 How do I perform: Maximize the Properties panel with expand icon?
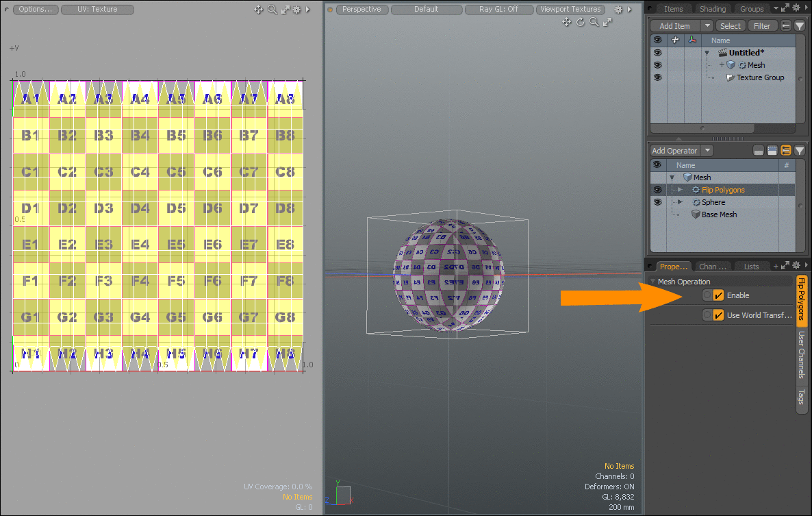pyautogui.click(x=785, y=266)
